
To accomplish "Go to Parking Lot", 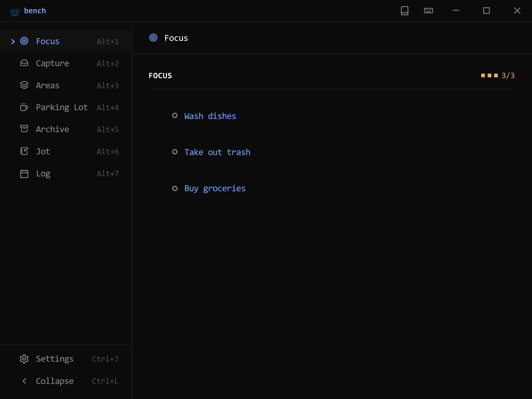I will [x=62, y=107].
